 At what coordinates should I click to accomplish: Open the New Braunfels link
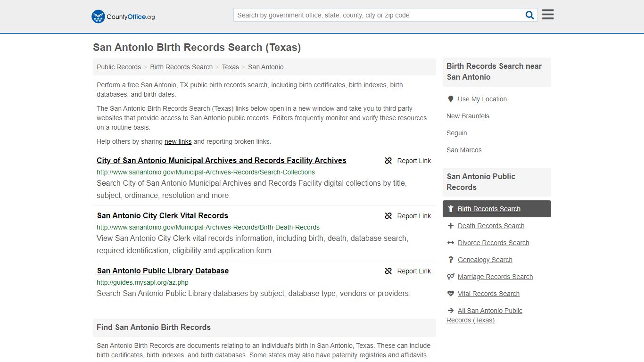tap(468, 116)
